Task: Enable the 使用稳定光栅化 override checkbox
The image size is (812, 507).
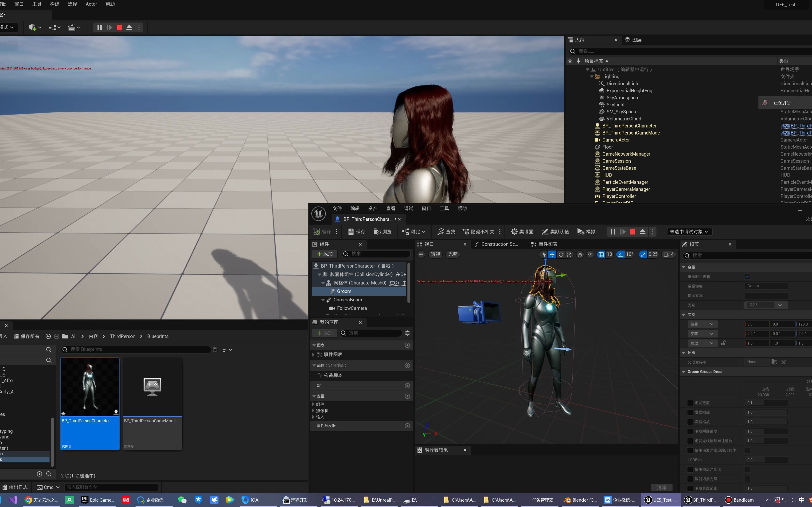Action: pos(690,469)
